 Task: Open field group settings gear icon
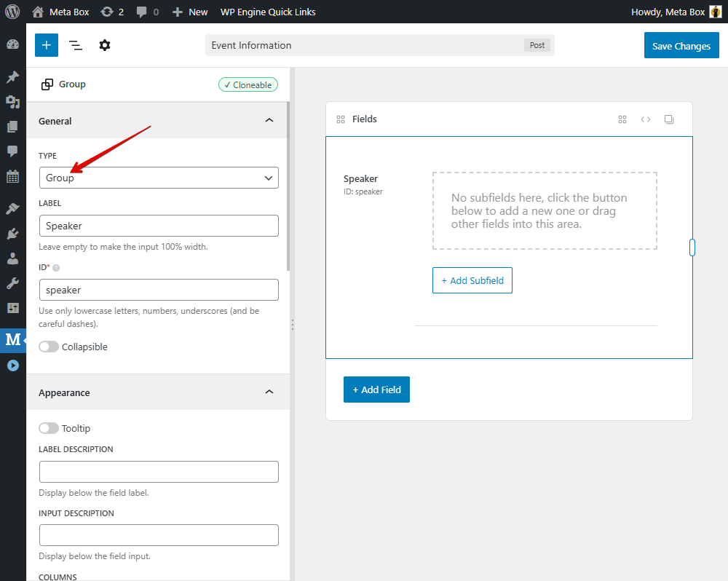[x=105, y=45]
